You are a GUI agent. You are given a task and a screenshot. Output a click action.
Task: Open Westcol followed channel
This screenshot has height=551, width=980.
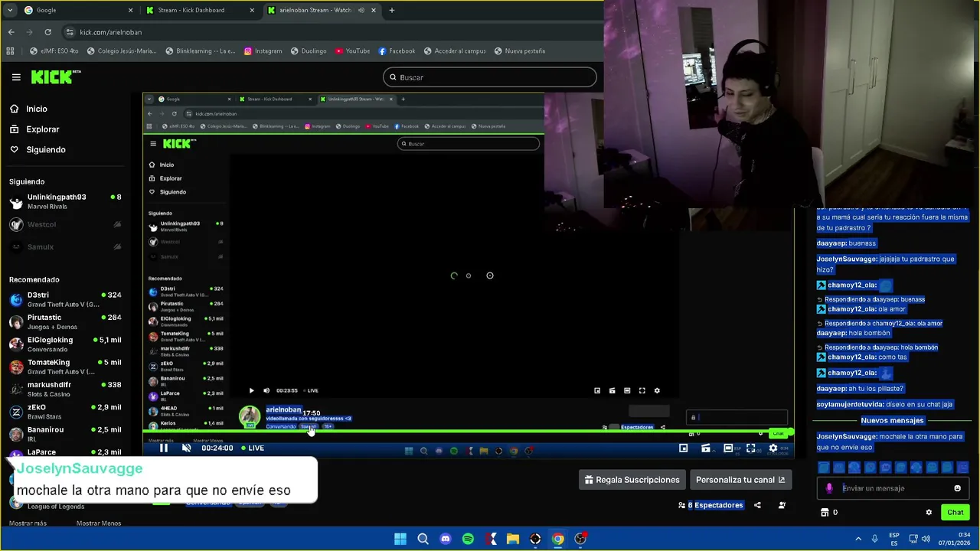[65, 224]
